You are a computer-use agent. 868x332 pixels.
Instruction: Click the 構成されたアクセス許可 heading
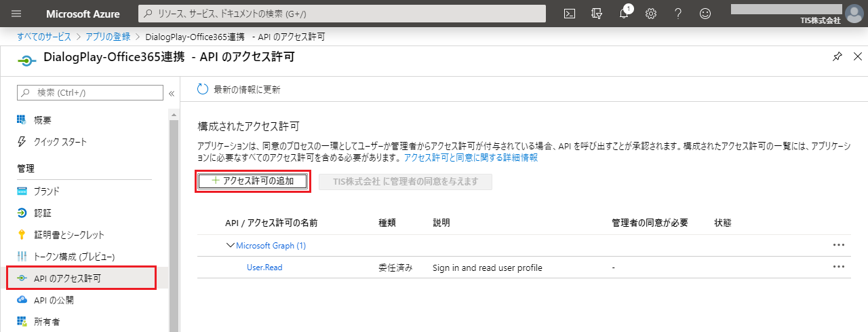[248, 126]
